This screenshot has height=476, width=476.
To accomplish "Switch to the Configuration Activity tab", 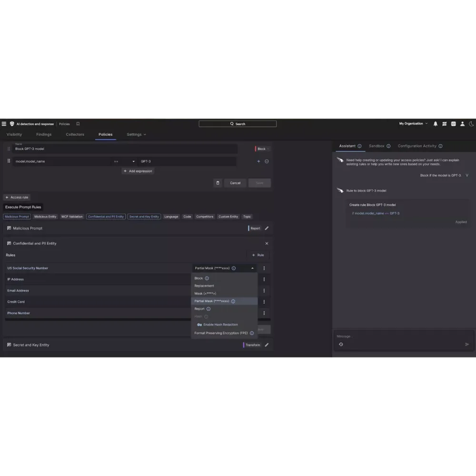I will click(x=417, y=146).
